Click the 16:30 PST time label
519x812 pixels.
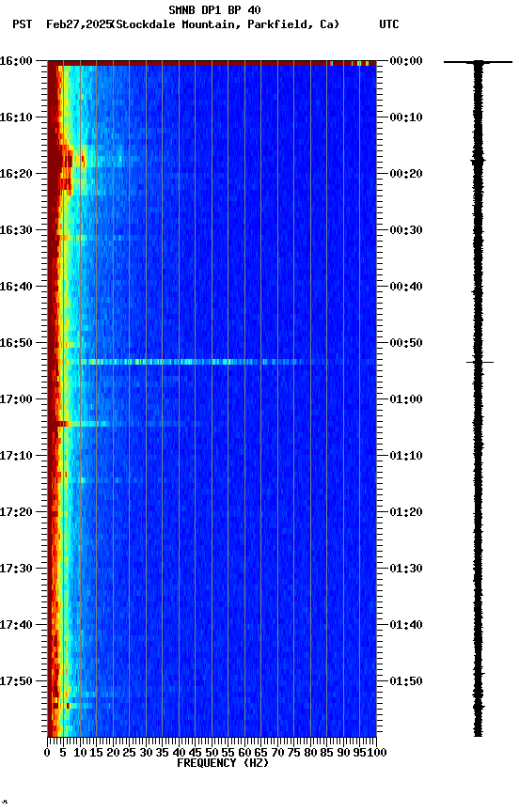(x=16, y=230)
